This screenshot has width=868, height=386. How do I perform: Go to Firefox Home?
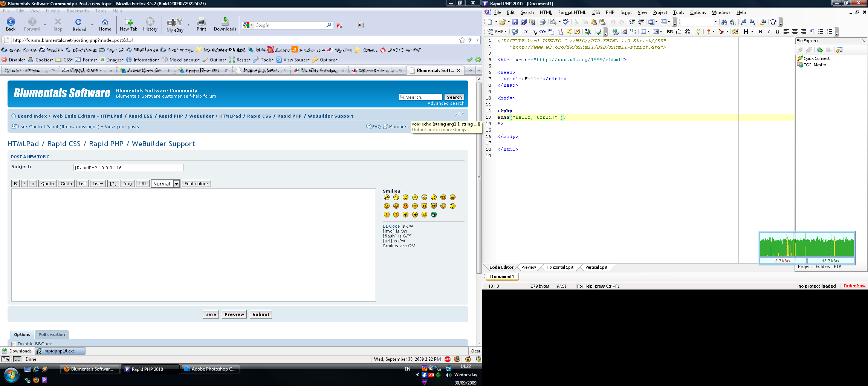(x=105, y=25)
